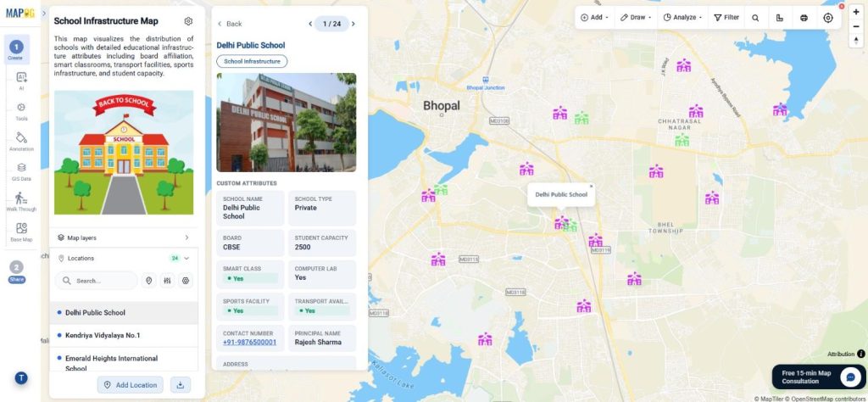Open the Tools sidebar item
Image resolution: width=868 pixels, height=402 pixels.
21,111
